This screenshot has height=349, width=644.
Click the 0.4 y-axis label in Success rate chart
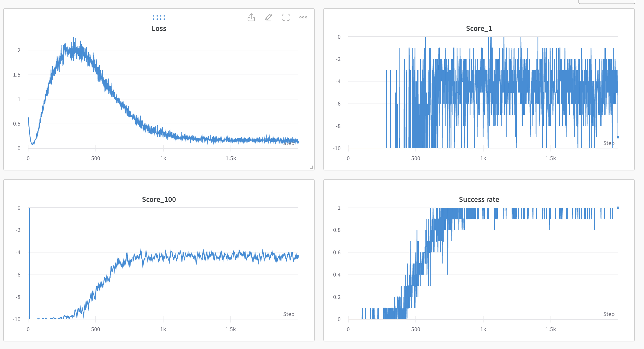[337, 275]
